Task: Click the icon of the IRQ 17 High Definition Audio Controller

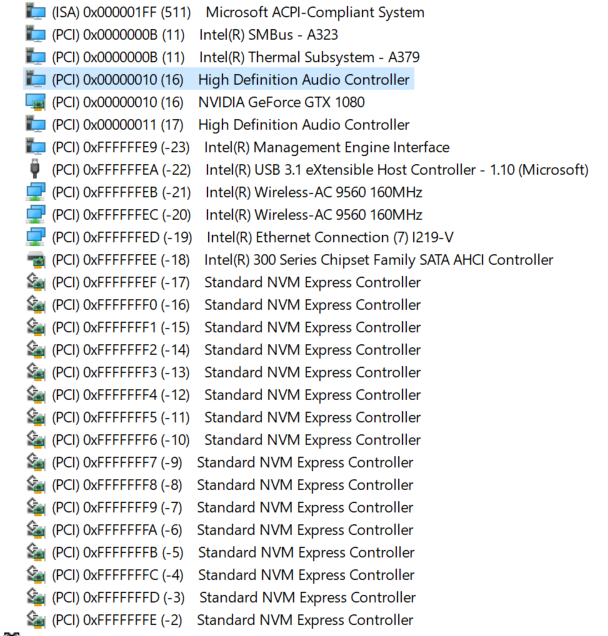Action: (35, 125)
